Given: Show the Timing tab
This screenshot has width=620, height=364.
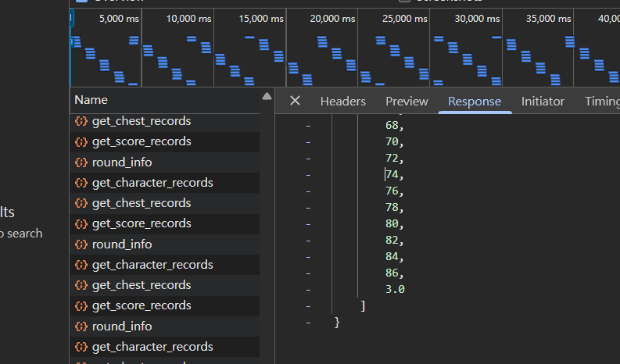Looking at the screenshot, I should (x=602, y=102).
